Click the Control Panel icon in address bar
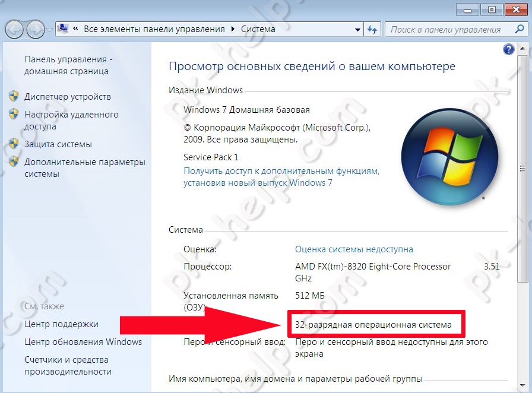The image size is (532, 393). 62,29
